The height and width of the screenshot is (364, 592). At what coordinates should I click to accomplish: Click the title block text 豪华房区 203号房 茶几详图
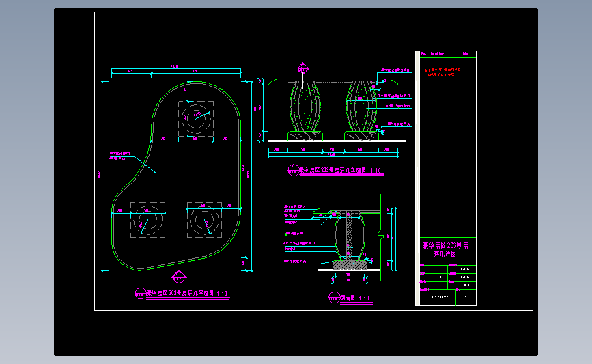[445, 250]
